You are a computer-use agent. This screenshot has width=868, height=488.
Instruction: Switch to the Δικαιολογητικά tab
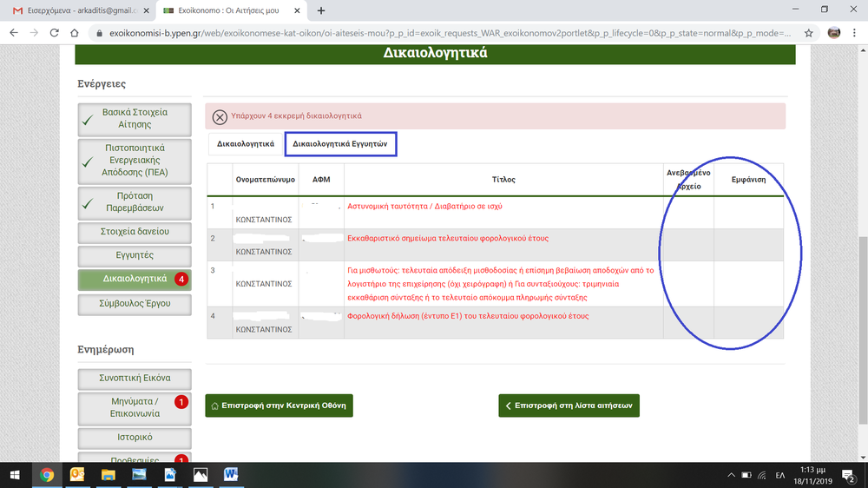(246, 144)
